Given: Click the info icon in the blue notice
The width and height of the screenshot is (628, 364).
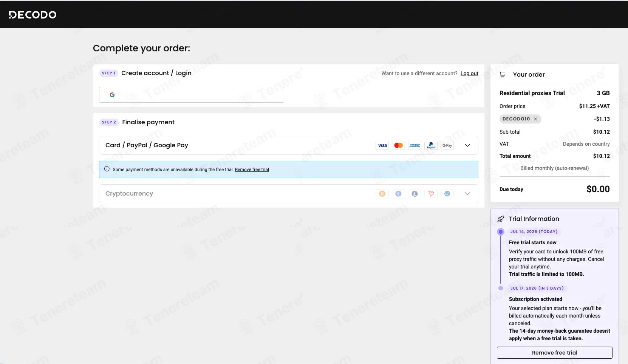Looking at the screenshot, I should pos(107,169).
